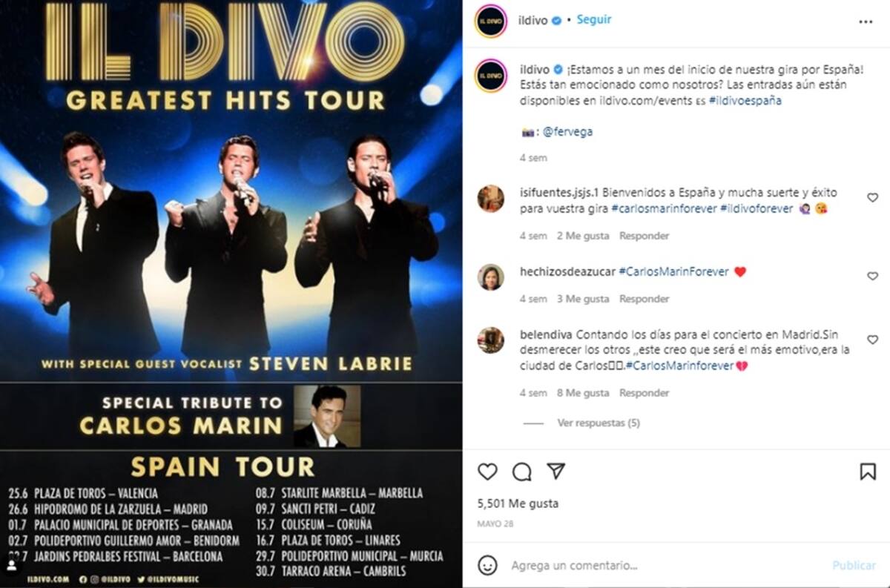Open tagged people icon on photo
This screenshot has width=890, height=588.
click(12, 565)
